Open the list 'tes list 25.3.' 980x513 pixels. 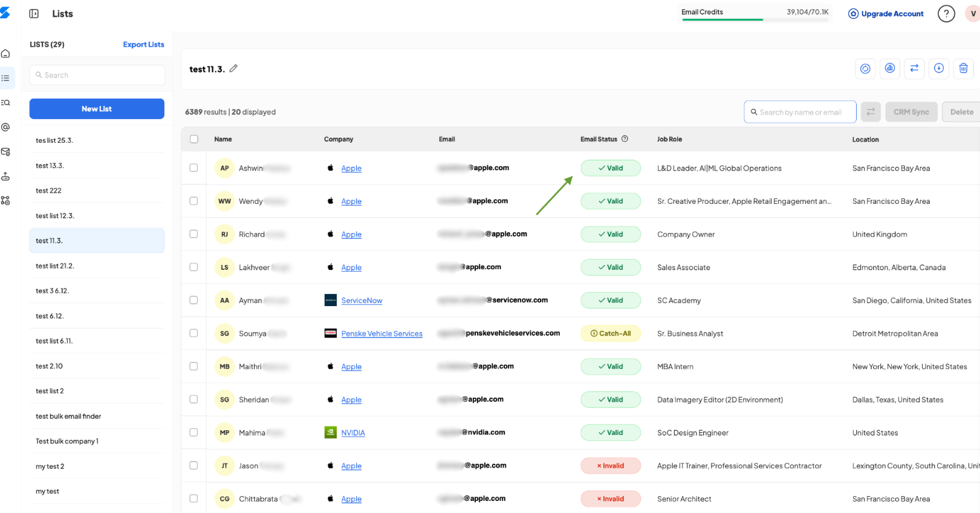[97, 140]
